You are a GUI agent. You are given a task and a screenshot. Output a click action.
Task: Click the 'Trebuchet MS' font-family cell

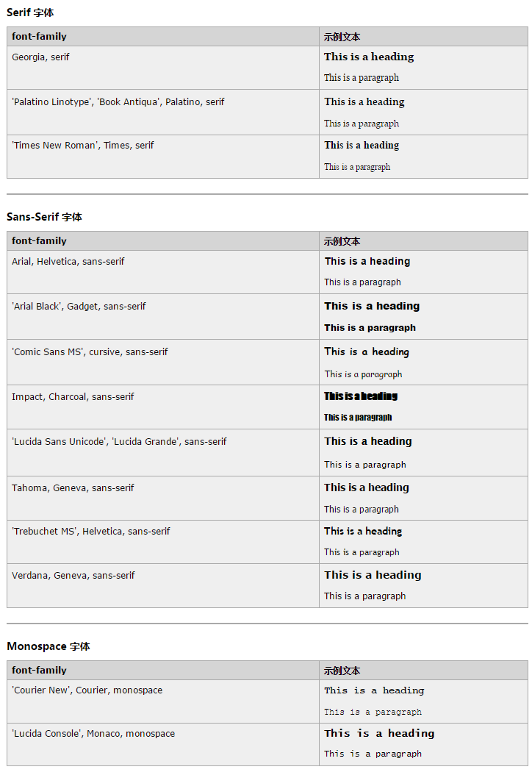tap(90, 531)
